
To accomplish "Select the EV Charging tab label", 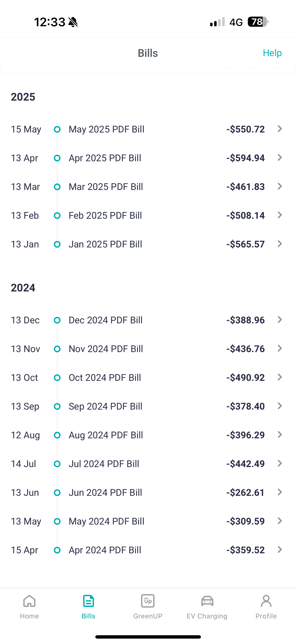I will coord(207,616).
